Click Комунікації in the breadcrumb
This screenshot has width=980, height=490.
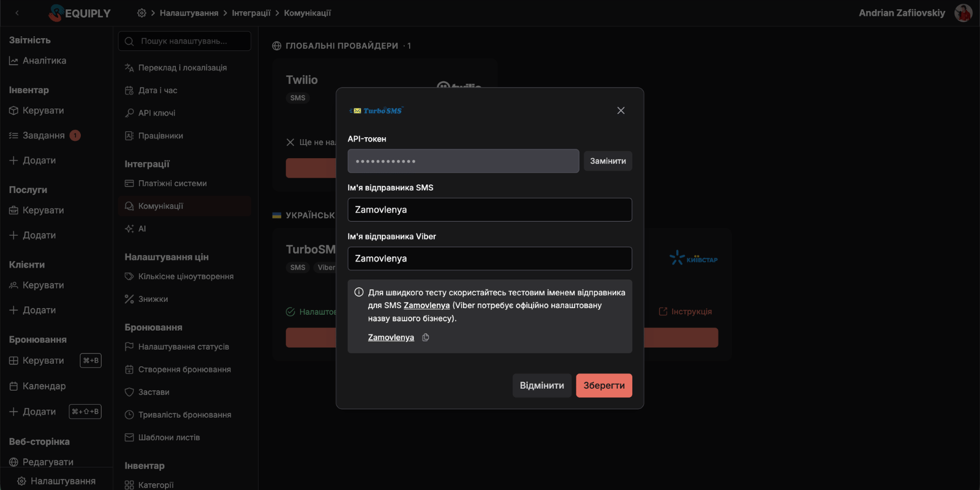307,13
